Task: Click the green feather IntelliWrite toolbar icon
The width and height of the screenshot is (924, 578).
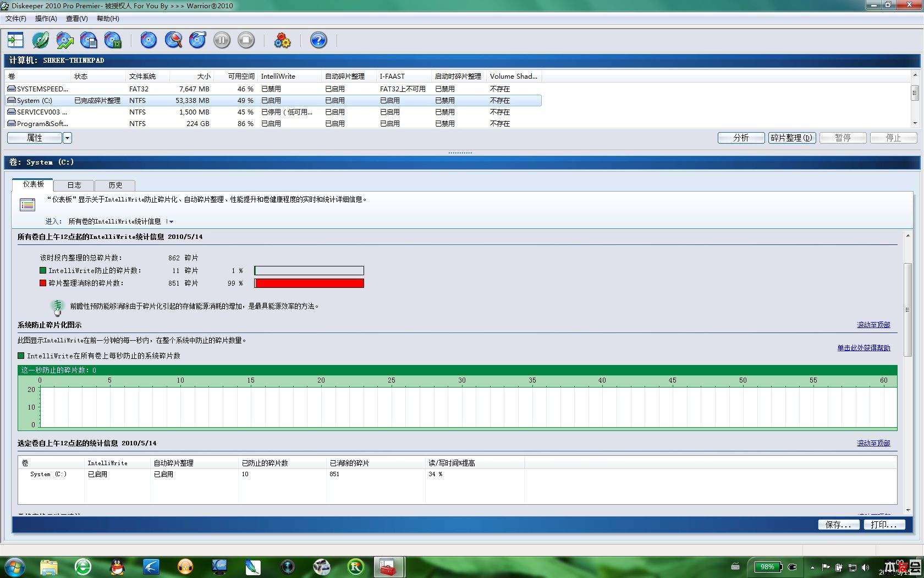Action: (x=40, y=40)
